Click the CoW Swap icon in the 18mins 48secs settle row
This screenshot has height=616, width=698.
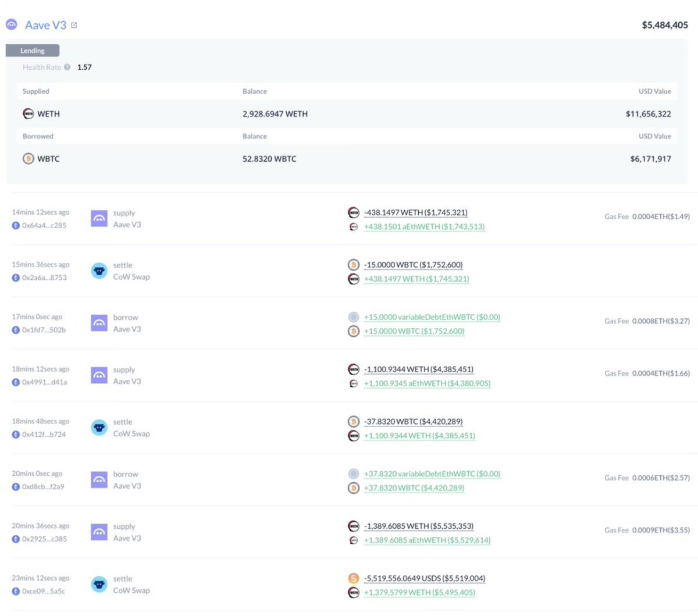99,428
